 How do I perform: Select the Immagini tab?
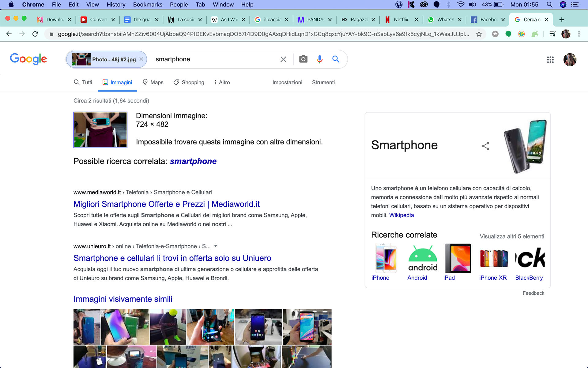tap(117, 82)
